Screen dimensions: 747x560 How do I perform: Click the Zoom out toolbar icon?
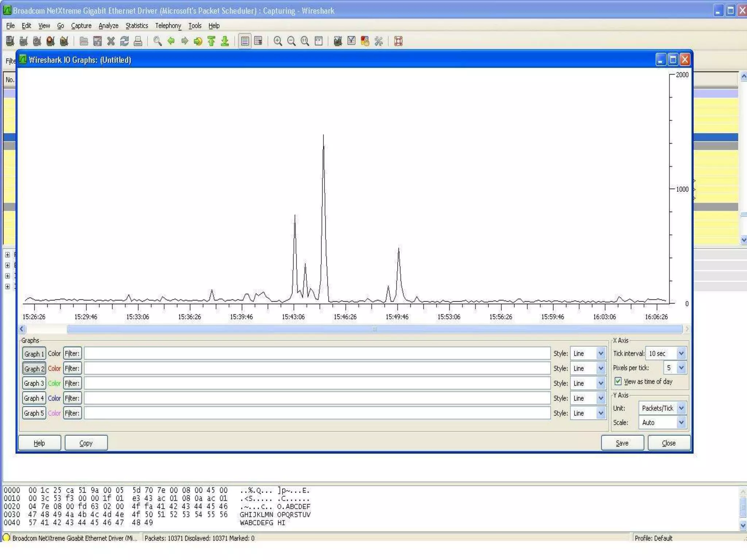click(291, 41)
